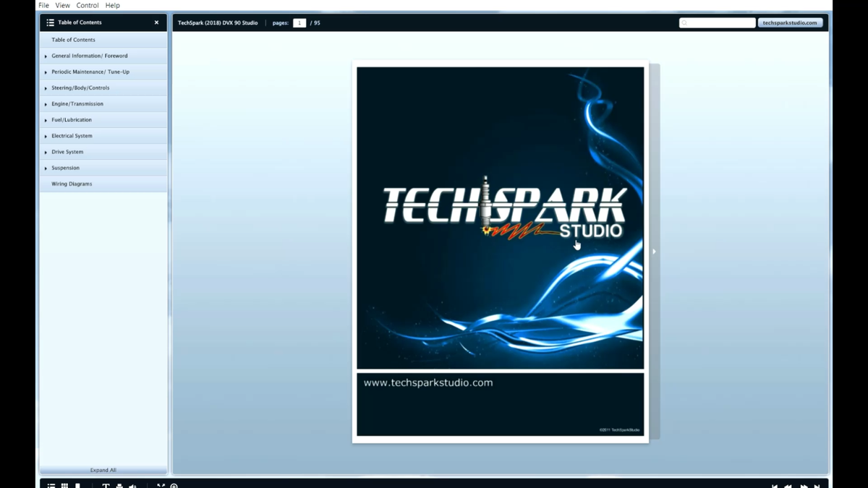Expand the Engine/Transmission section arrow
The image size is (868, 488).
pos(46,104)
